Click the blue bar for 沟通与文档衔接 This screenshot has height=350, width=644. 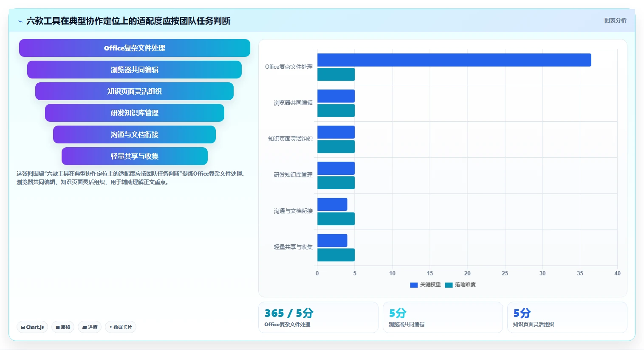pyautogui.click(x=332, y=204)
